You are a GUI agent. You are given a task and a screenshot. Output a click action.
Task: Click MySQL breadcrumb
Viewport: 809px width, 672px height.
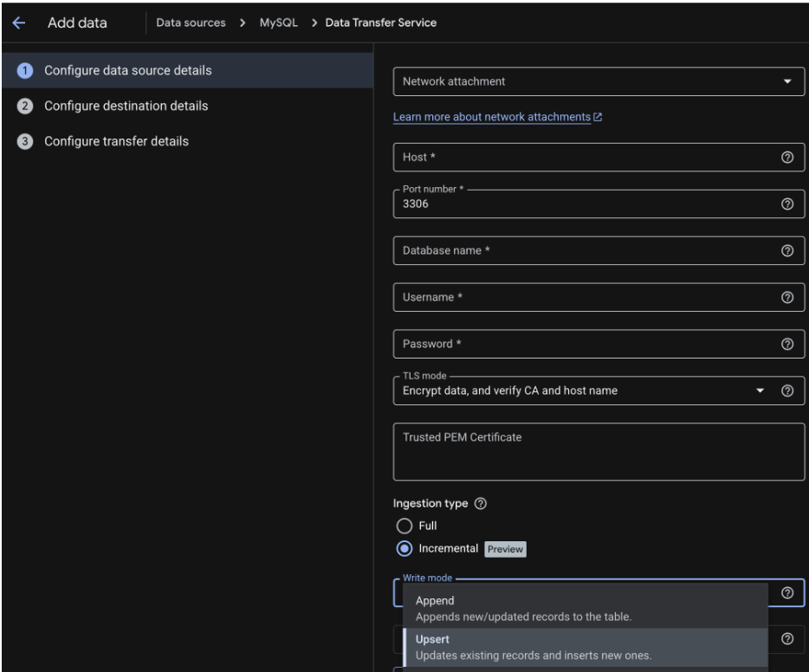click(x=279, y=23)
